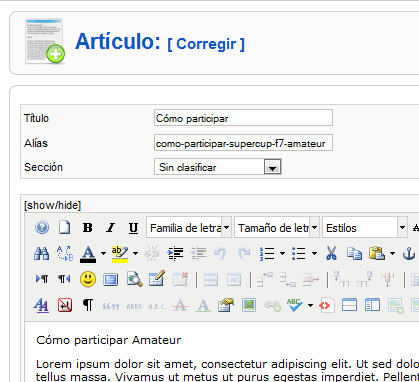The image size is (419, 382).
Task: Click the increase indent icon
Action: 175,254
